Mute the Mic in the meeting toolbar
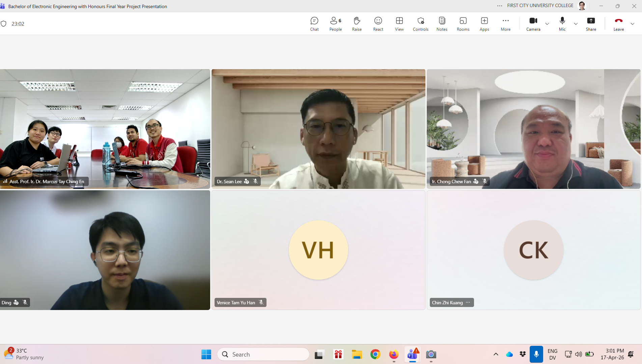This screenshot has width=642, height=364. click(562, 24)
